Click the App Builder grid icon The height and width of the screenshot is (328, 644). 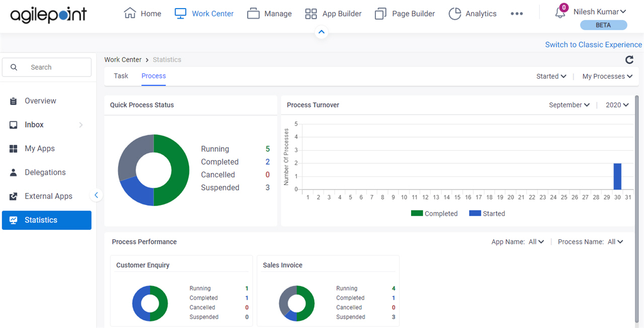pos(311,14)
